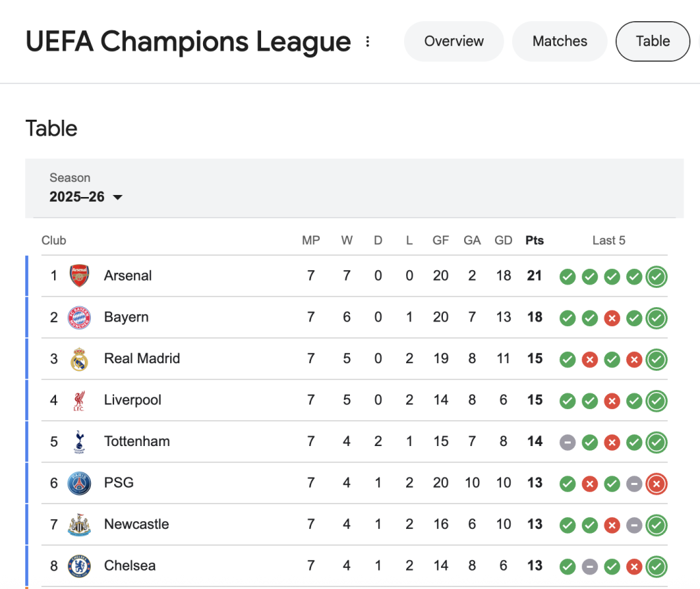Click the Newcastle badge icon

pyautogui.click(x=79, y=524)
